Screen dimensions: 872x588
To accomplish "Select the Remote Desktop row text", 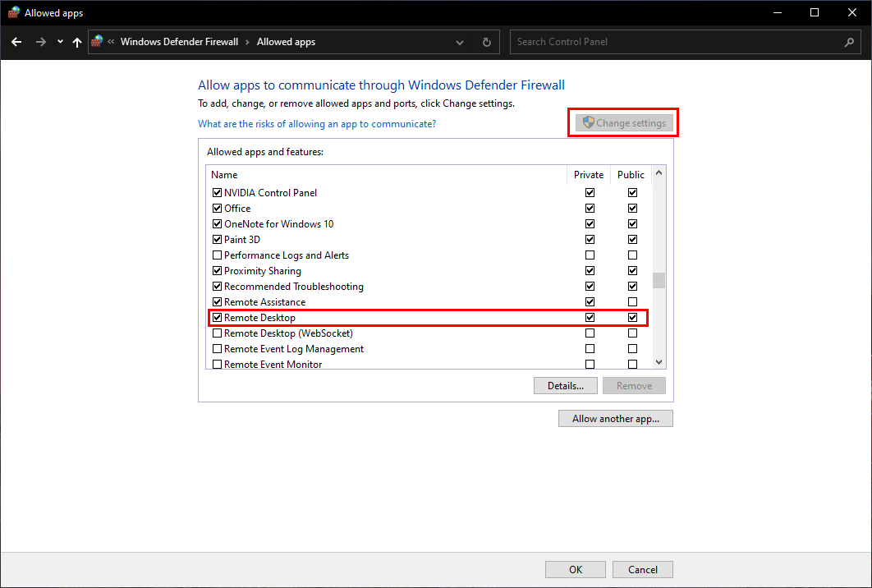I will point(259,318).
